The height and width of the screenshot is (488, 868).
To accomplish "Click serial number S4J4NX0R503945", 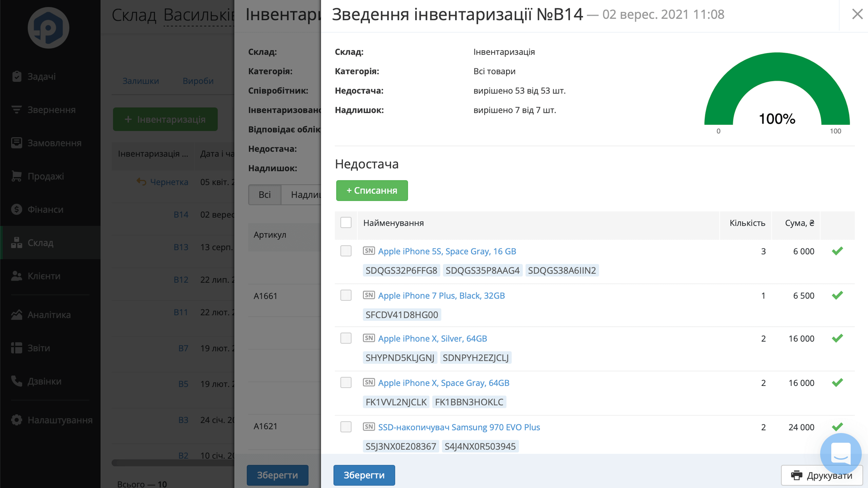I will 480,446.
